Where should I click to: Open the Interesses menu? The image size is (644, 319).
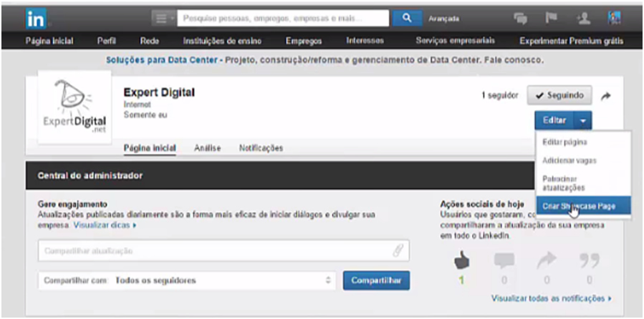pyautogui.click(x=365, y=41)
